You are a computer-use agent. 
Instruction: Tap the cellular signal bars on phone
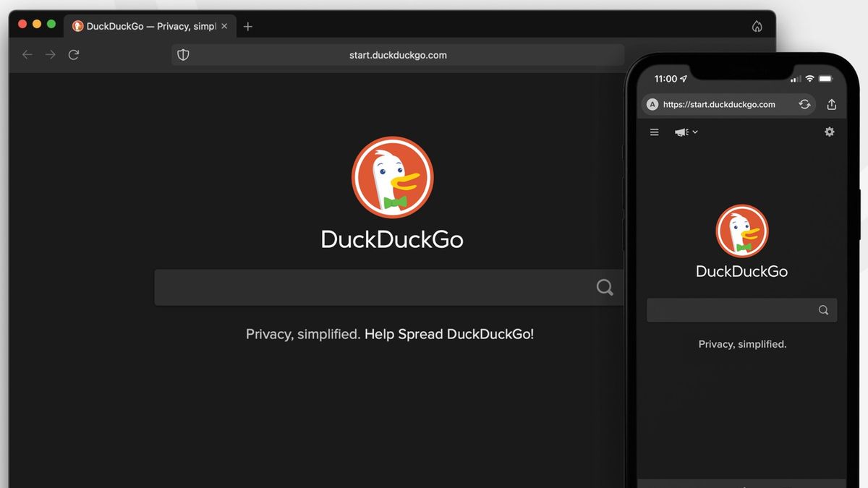tap(796, 79)
